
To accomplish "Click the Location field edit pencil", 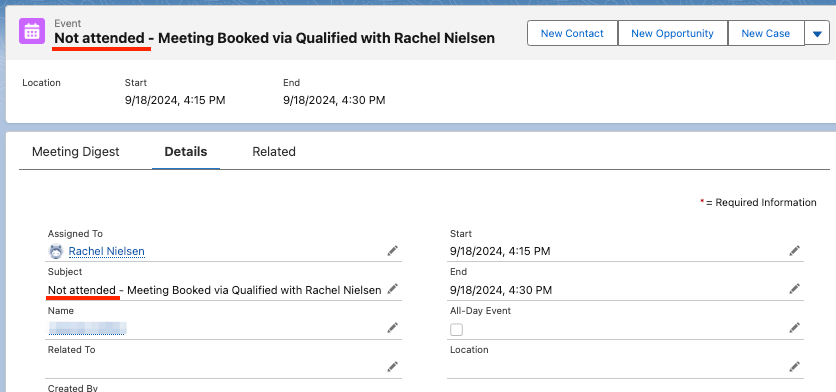I will coord(795,366).
